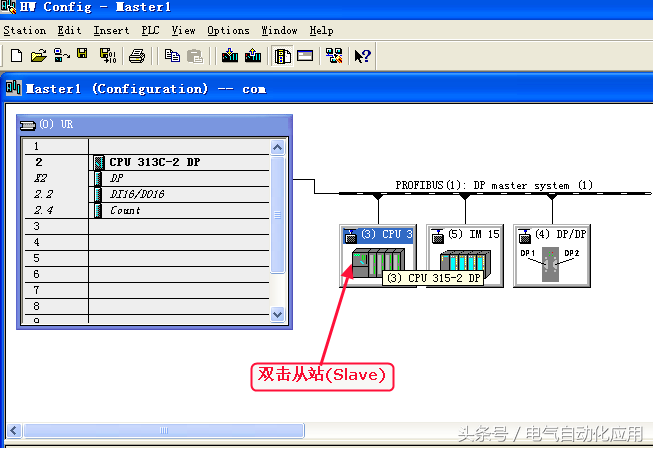Toggle the hardware Catalog view icon

[283, 56]
